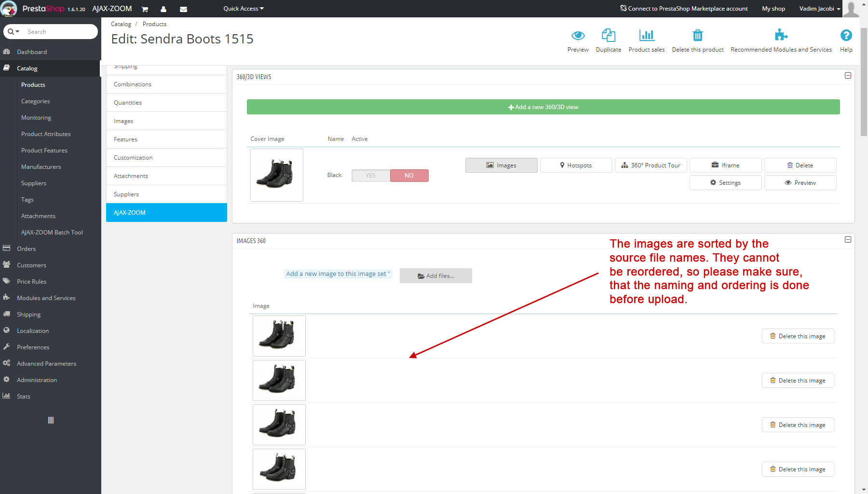868x494 pixels.
Task: Click the user avatar picture
Action: [x=851, y=9]
